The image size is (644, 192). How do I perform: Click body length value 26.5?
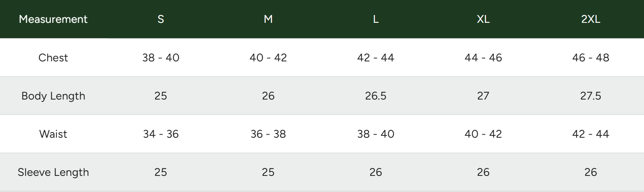(376, 96)
